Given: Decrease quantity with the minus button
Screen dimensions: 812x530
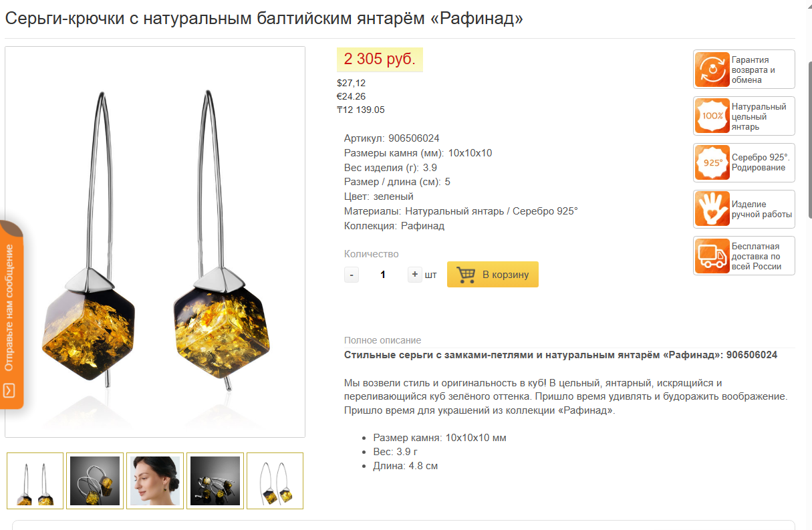Looking at the screenshot, I should (352, 275).
